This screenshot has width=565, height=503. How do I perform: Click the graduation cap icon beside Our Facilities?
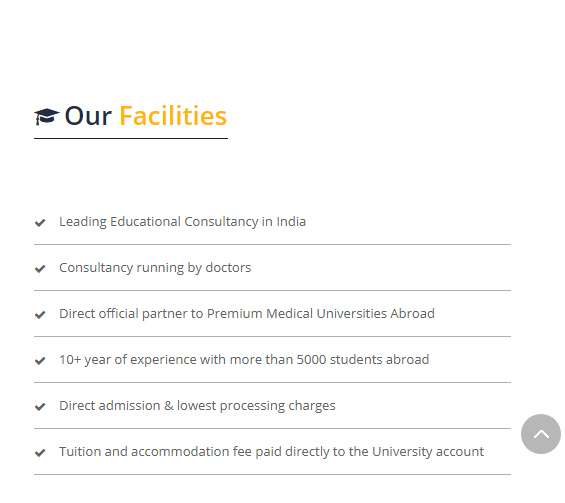pyautogui.click(x=47, y=116)
